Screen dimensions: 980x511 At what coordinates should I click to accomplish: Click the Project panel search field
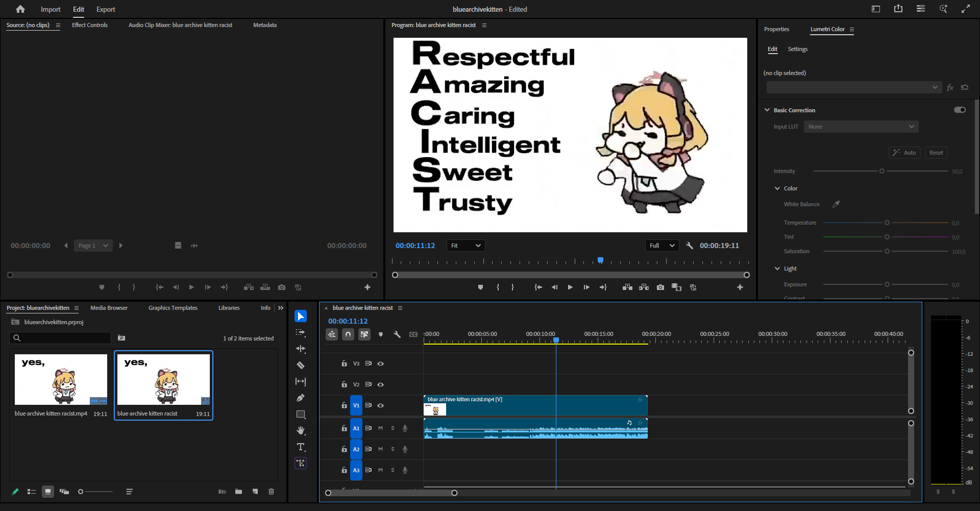point(60,338)
